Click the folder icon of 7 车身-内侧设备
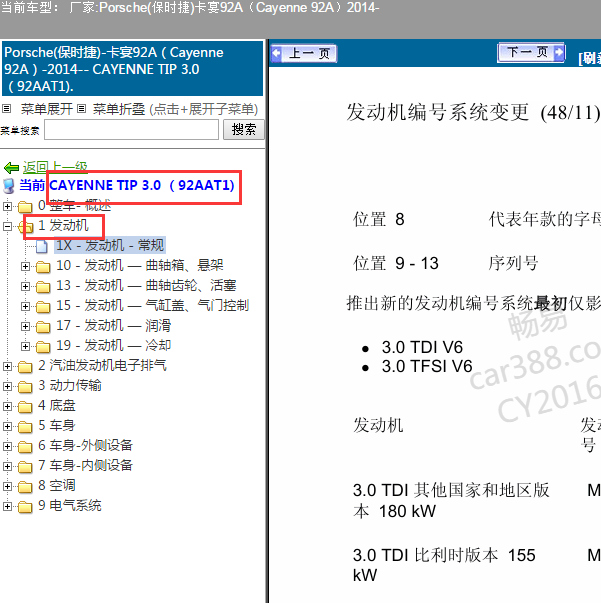Viewport: 601px width, 603px height. (25, 466)
